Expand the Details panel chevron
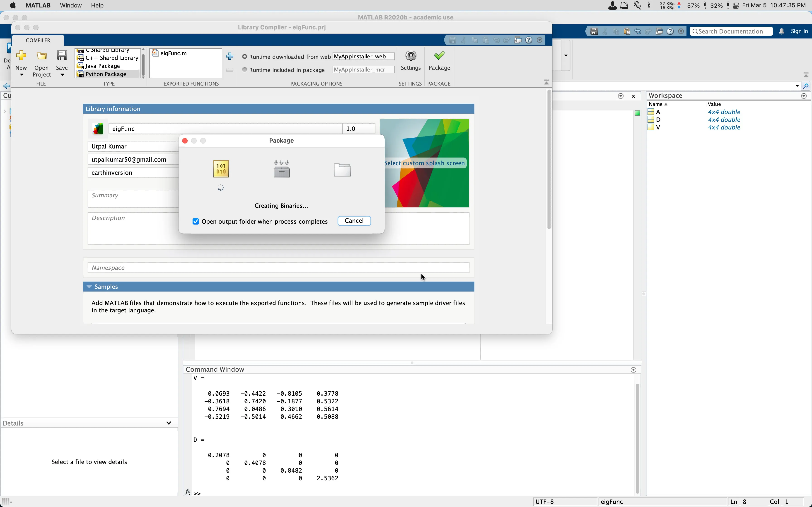 click(169, 423)
